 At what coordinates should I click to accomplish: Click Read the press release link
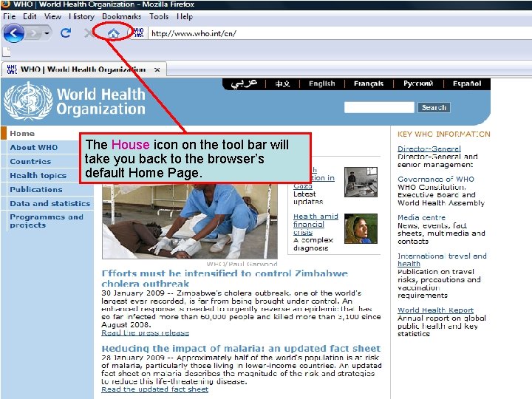pos(146,332)
